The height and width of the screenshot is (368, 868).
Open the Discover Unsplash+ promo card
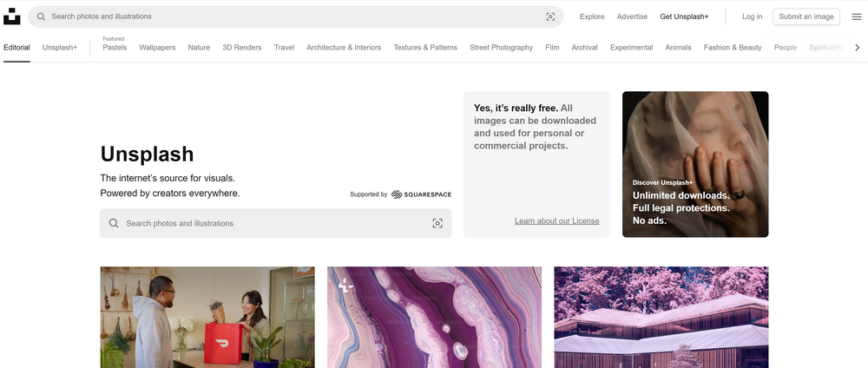coord(695,164)
